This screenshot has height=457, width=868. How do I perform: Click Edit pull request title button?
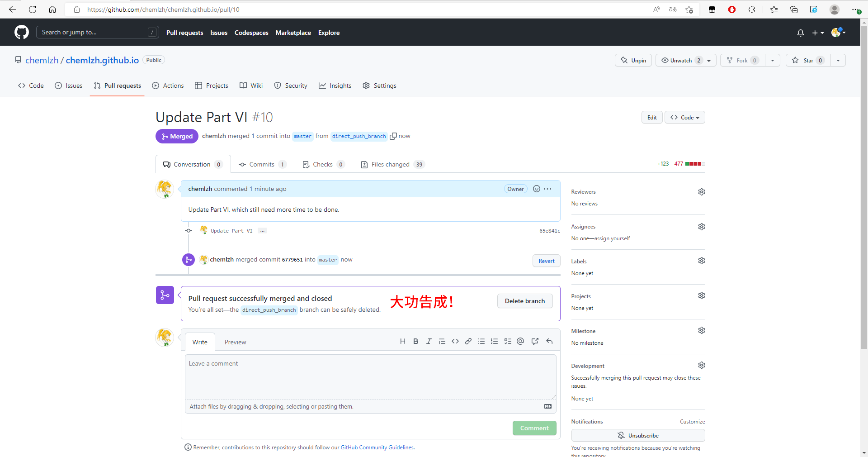pyautogui.click(x=652, y=117)
